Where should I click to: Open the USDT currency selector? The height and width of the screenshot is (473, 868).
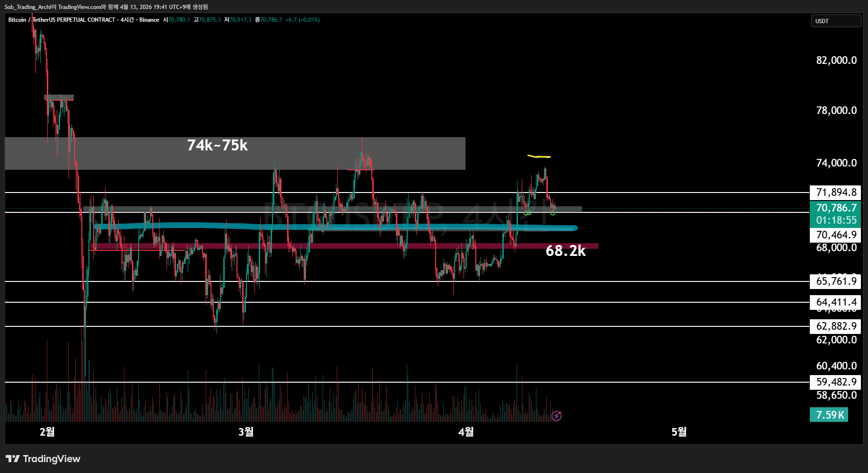[836, 21]
